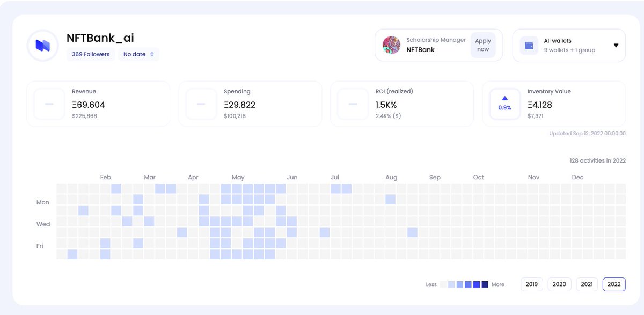
Task: Click the Updated Sep 12, 2022 timestamp
Action: click(x=587, y=134)
